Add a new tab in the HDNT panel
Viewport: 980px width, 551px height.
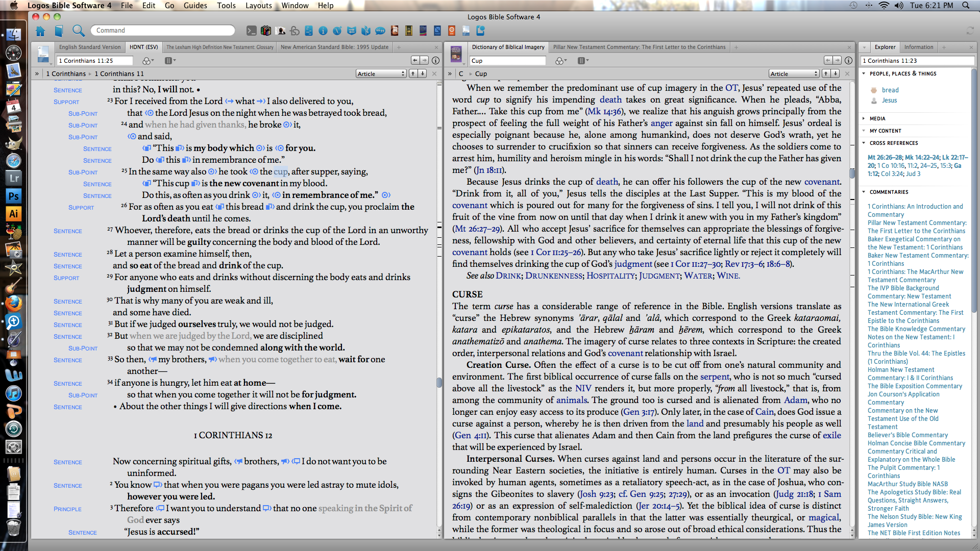(399, 47)
